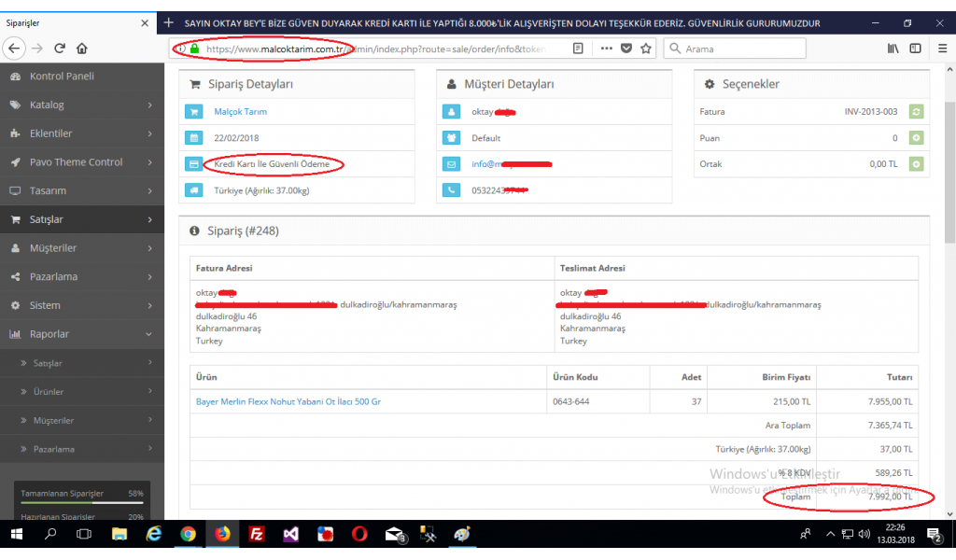Click the Teslimat Adresi header

tap(592, 268)
